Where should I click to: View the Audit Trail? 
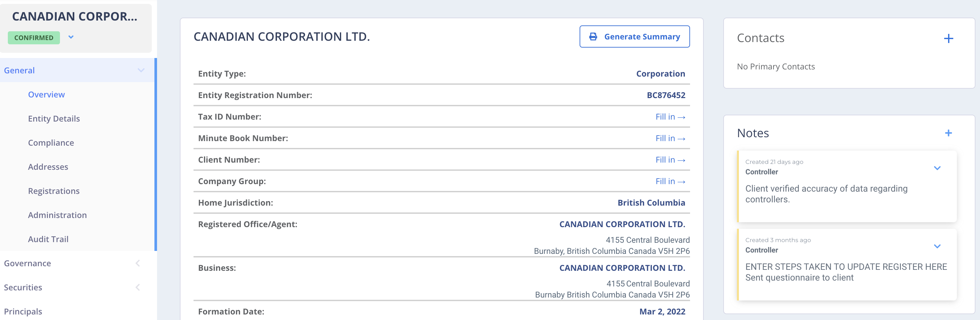point(48,239)
